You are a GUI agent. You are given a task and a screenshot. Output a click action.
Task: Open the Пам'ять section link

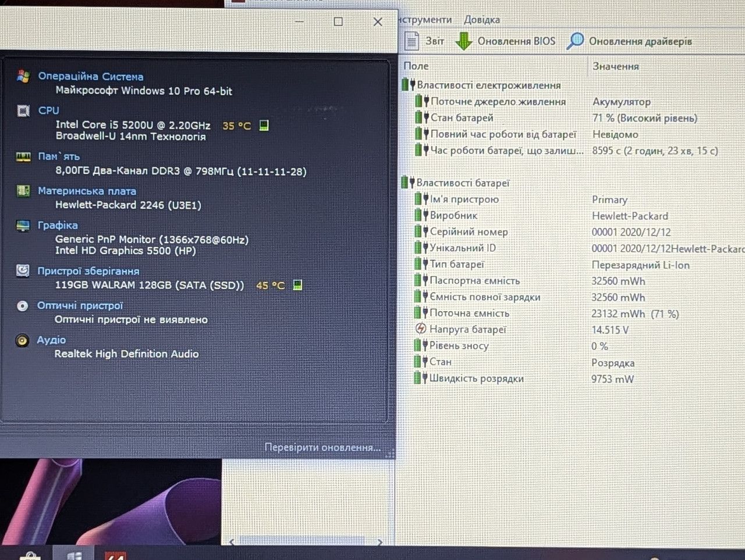click(x=59, y=156)
